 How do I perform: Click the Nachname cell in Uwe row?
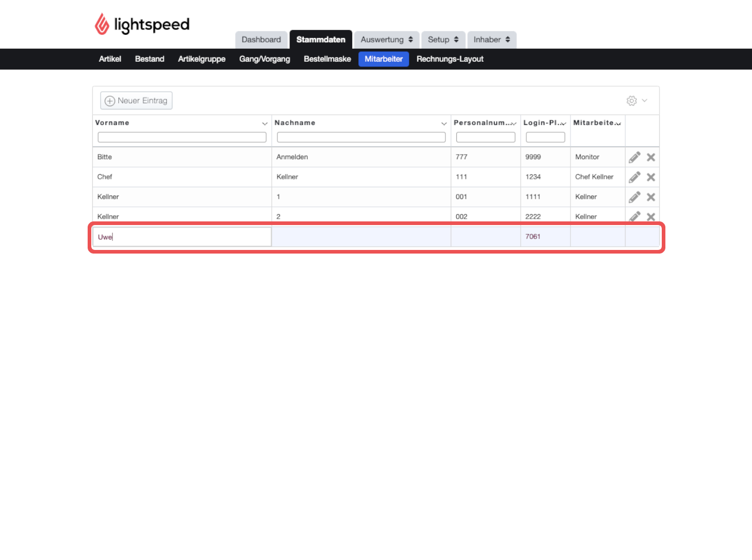[361, 236]
